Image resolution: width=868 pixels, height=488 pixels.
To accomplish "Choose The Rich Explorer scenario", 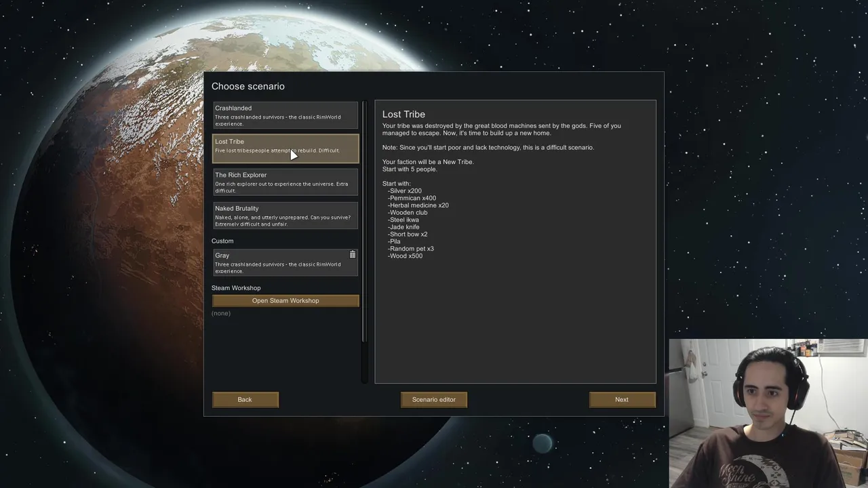I will tap(285, 182).
